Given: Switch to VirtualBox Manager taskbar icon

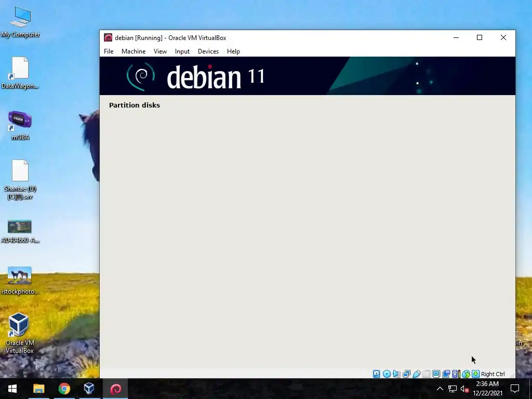Looking at the screenshot, I should pyautogui.click(x=89, y=389).
